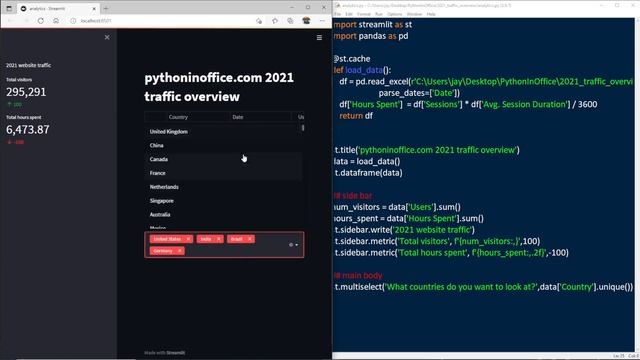This screenshot has height=360, width=640.
Task: Open browser settings and more menu
Action: tap(322, 21)
